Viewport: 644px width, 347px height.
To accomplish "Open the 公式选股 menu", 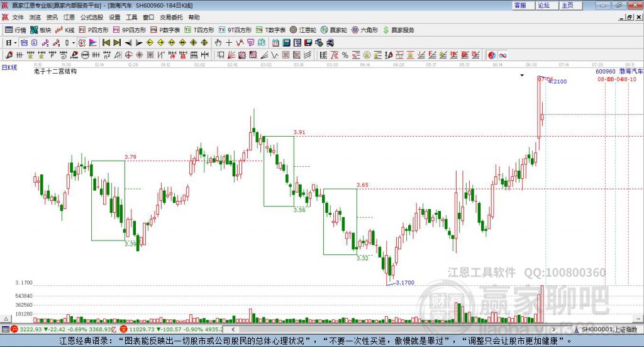I will 92,17.
